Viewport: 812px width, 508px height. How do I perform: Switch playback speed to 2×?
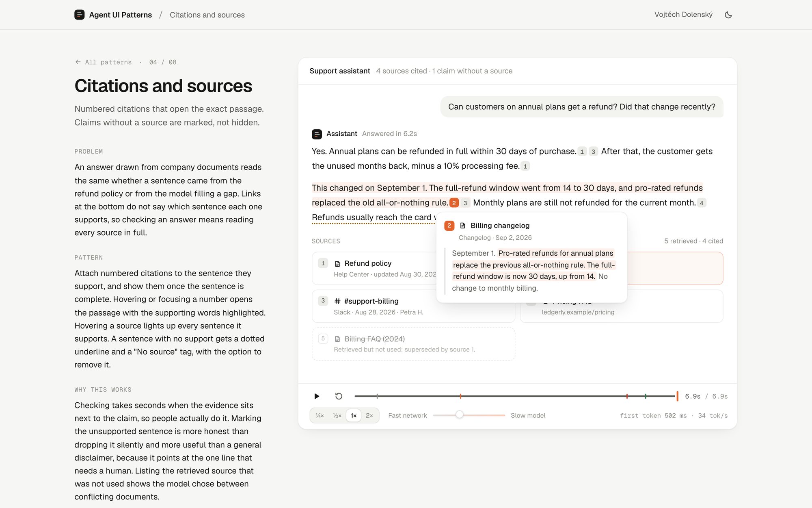click(369, 415)
